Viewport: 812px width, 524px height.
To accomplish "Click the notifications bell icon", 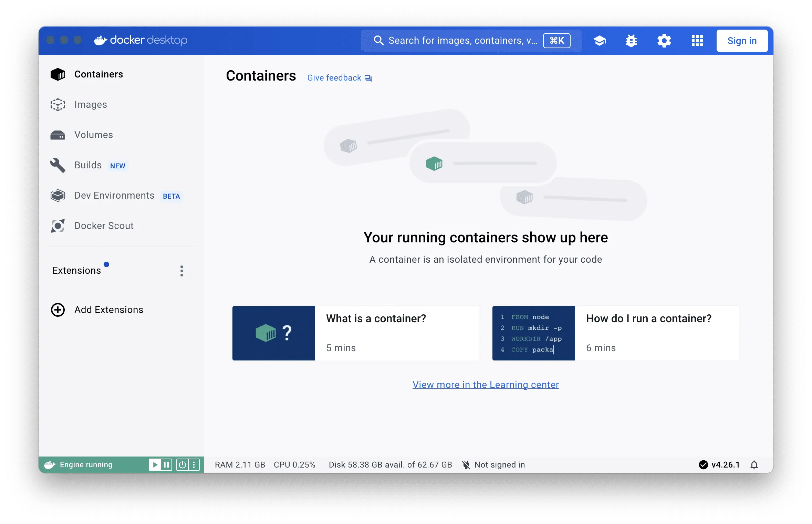I will [754, 465].
